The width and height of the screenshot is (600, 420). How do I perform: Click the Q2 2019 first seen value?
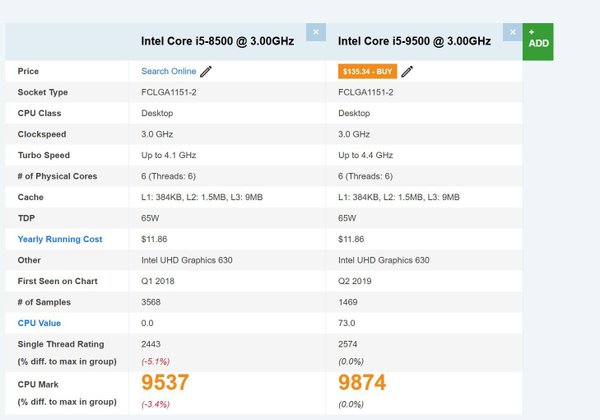355,281
